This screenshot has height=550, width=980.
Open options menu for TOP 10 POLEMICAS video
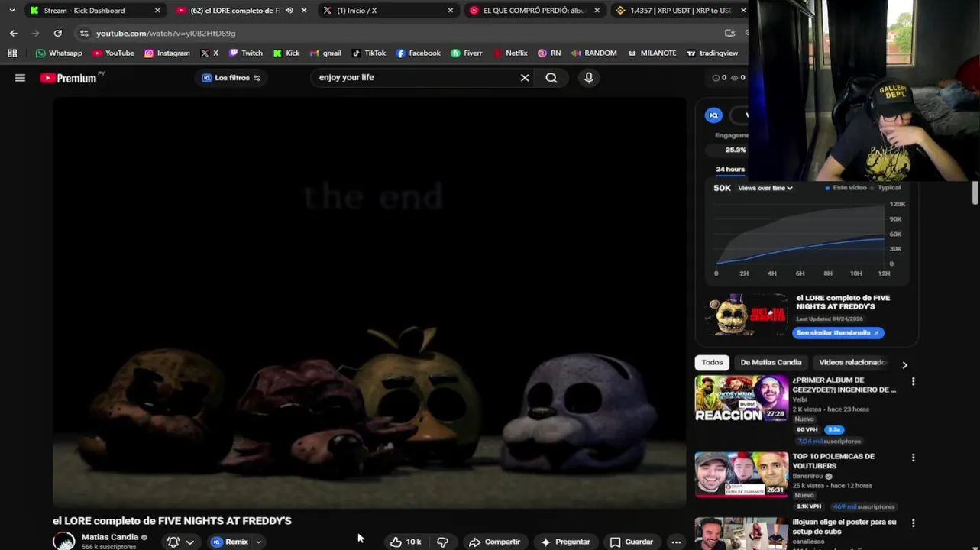point(913,458)
